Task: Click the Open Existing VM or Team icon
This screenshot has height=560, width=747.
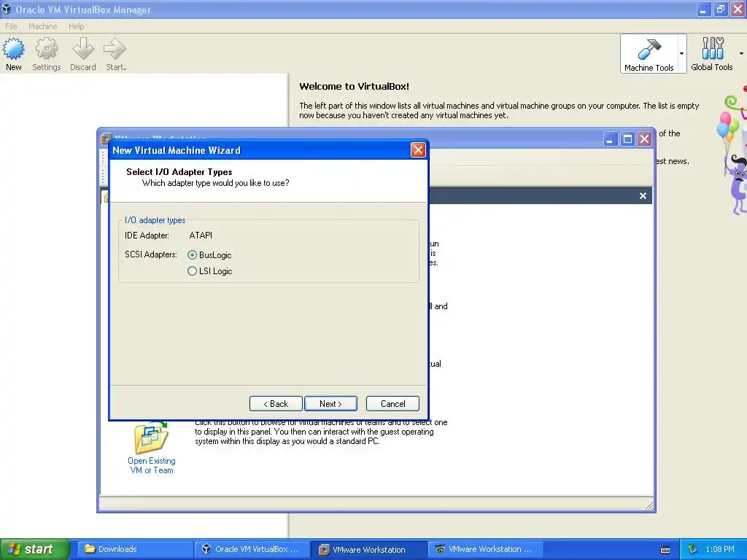Action: click(x=151, y=437)
